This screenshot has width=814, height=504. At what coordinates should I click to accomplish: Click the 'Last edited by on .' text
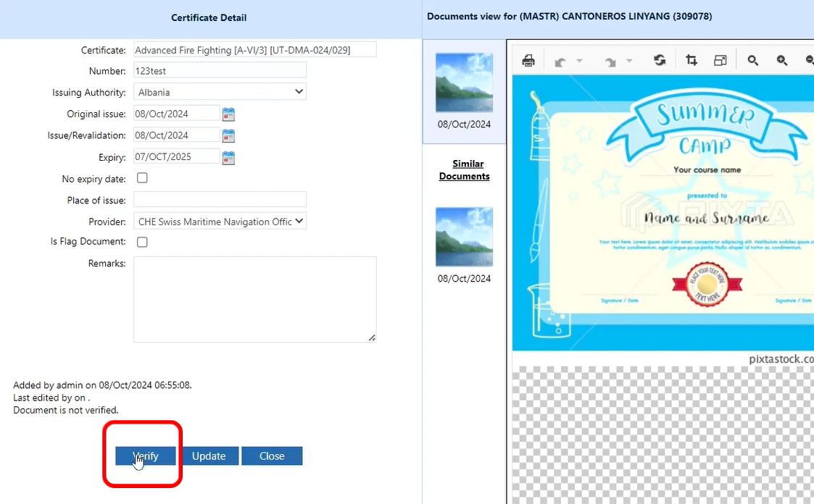(x=51, y=398)
